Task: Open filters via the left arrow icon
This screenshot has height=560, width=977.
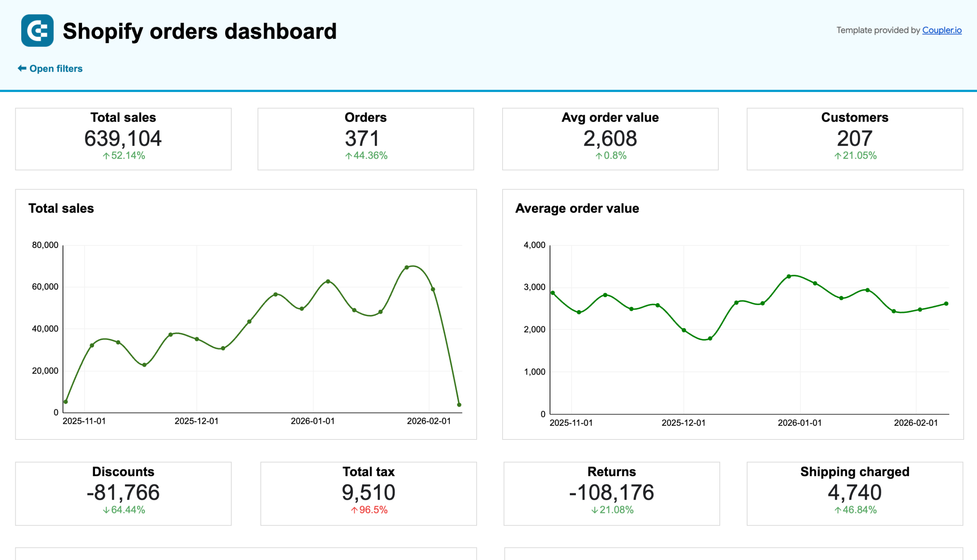Action: [x=22, y=68]
